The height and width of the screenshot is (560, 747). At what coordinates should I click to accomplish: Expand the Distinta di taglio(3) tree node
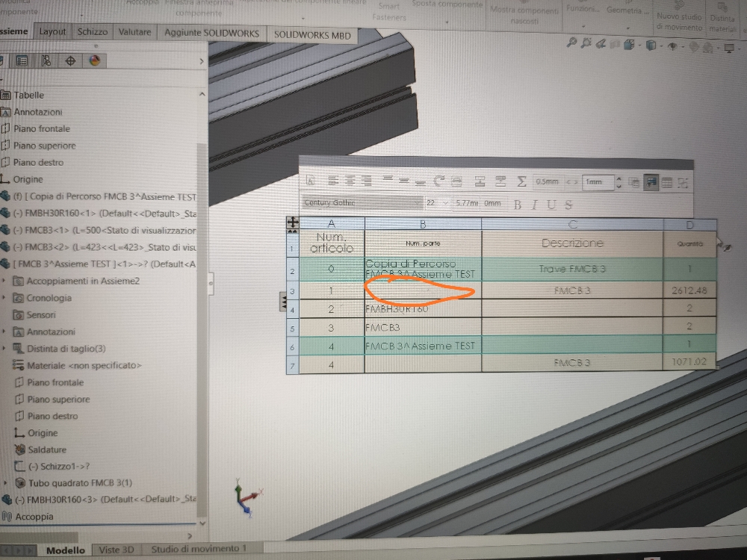4,349
